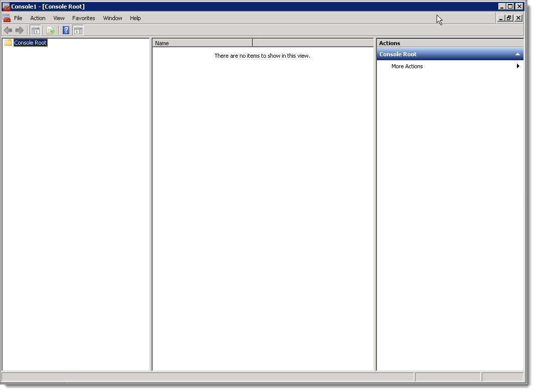Screen dimensions: 535x392
Task: Click the Back navigation arrow
Action: pyautogui.click(x=8, y=30)
